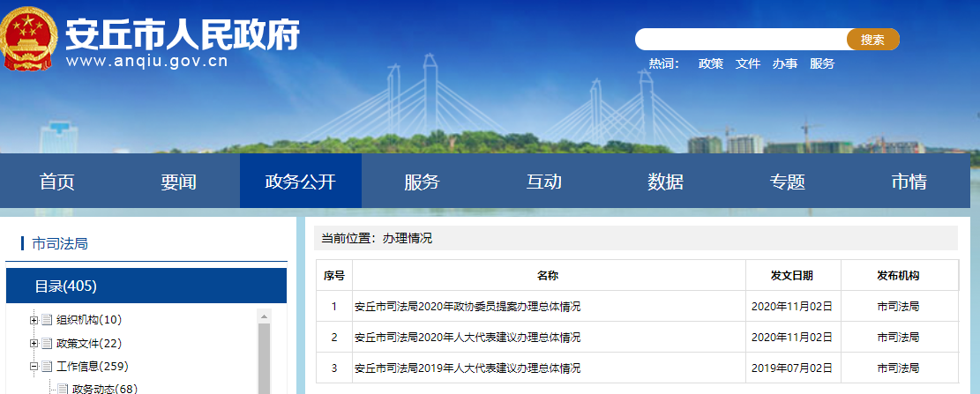Open the 首页 navigation tab

point(56,181)
